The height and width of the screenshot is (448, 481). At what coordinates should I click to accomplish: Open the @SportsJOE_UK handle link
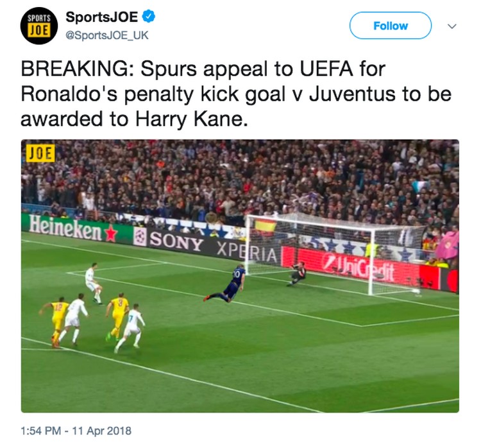point(107,35)
